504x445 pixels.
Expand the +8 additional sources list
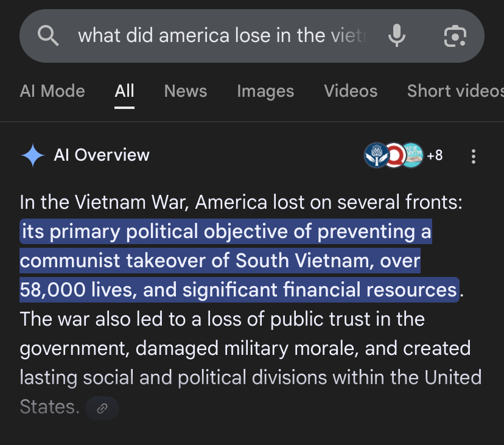[x=435, y=156]
